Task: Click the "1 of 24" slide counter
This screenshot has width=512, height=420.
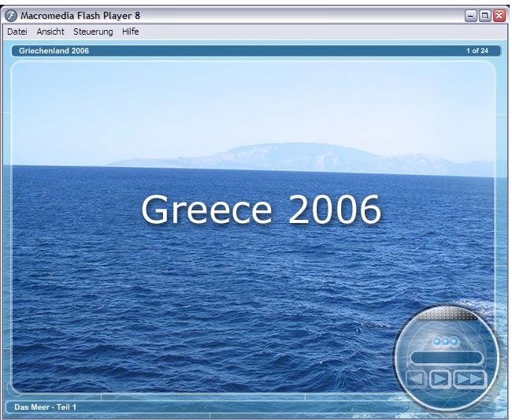Action: tap(477, 50)
